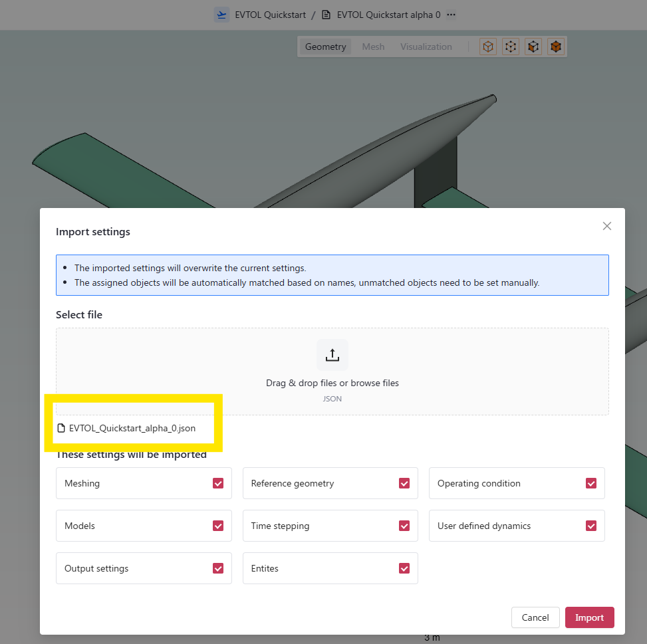The height and width of the screenshot is (644, 647).
Task: Toggle the Operating condition checkbox
Action: 591,483
